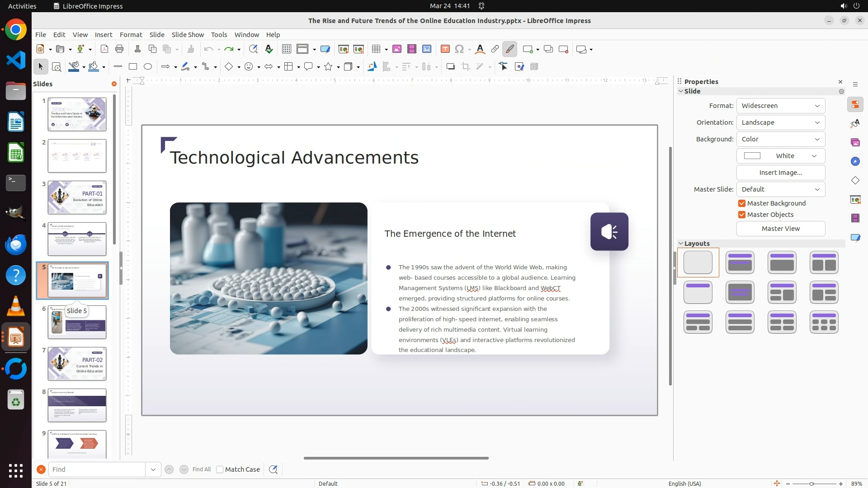This screenshot has width=868, height=488.
Task: Click the Toggle Shadow icon
Action: point(450,67)
